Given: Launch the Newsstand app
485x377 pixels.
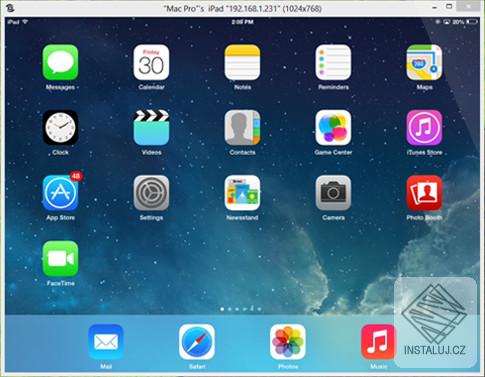Looking at the screenshot, I should point(242,193).
